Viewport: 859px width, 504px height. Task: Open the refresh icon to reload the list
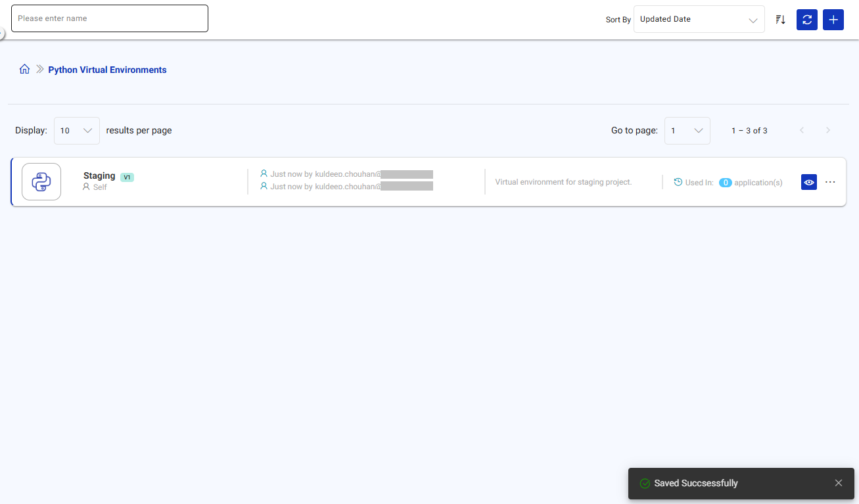pyautogui.click(x=806, y=19)
